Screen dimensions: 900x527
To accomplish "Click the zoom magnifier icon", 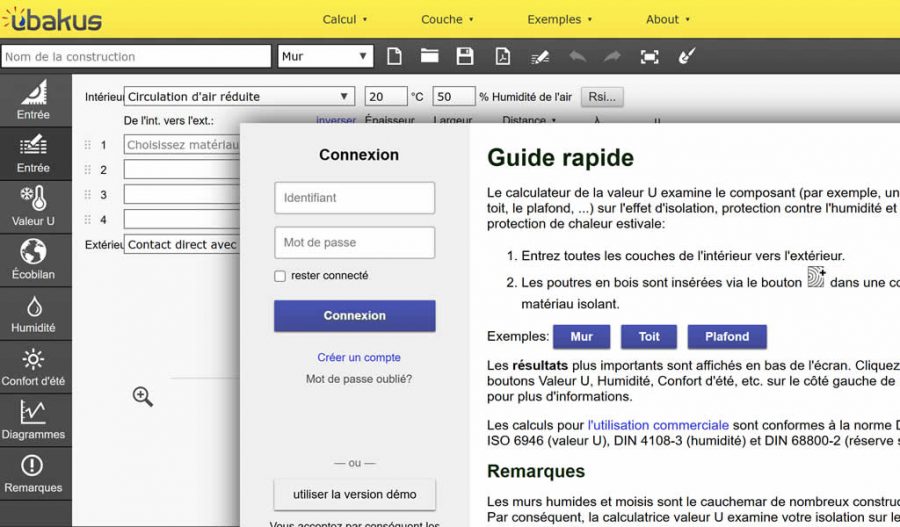I will click(x=143, y=397).
